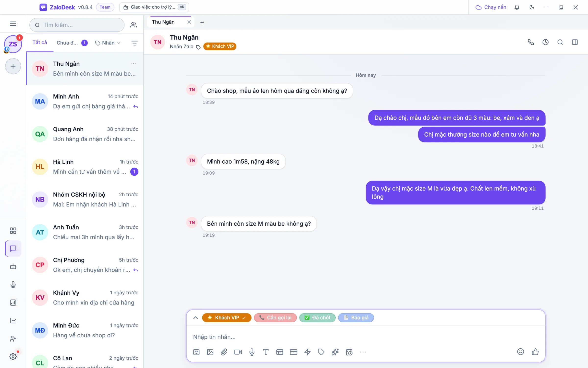Open quick replies lightning icon
This screenshot has height=368, width=588.
pos(307,352)
